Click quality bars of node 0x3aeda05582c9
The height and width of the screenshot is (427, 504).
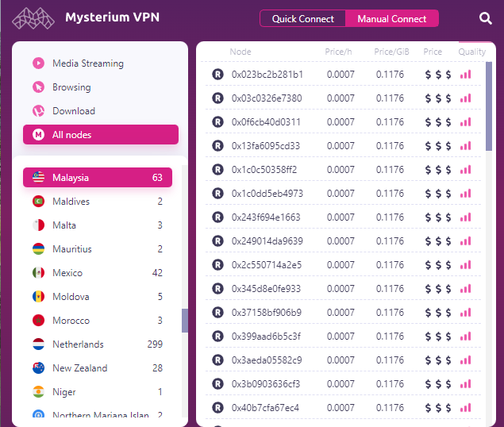tap(465, 360)
